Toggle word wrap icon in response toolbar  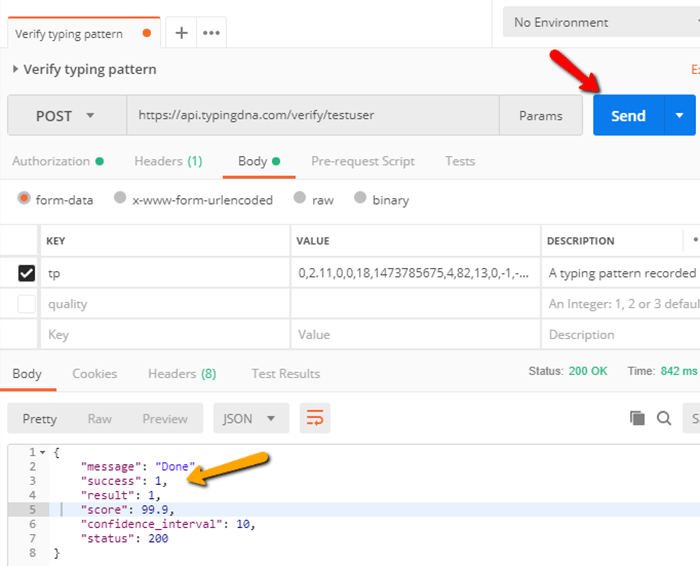click(315, 418)
